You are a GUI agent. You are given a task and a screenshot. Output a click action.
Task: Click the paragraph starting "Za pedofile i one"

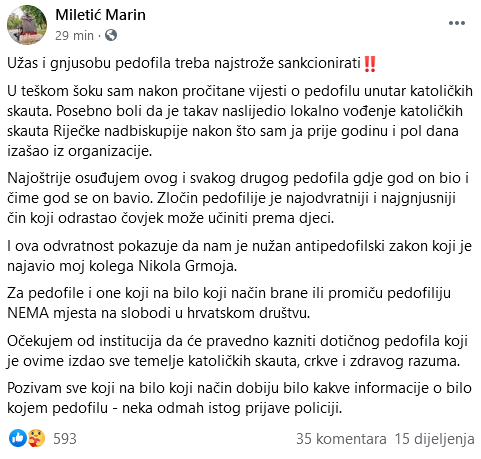point(229,303)
